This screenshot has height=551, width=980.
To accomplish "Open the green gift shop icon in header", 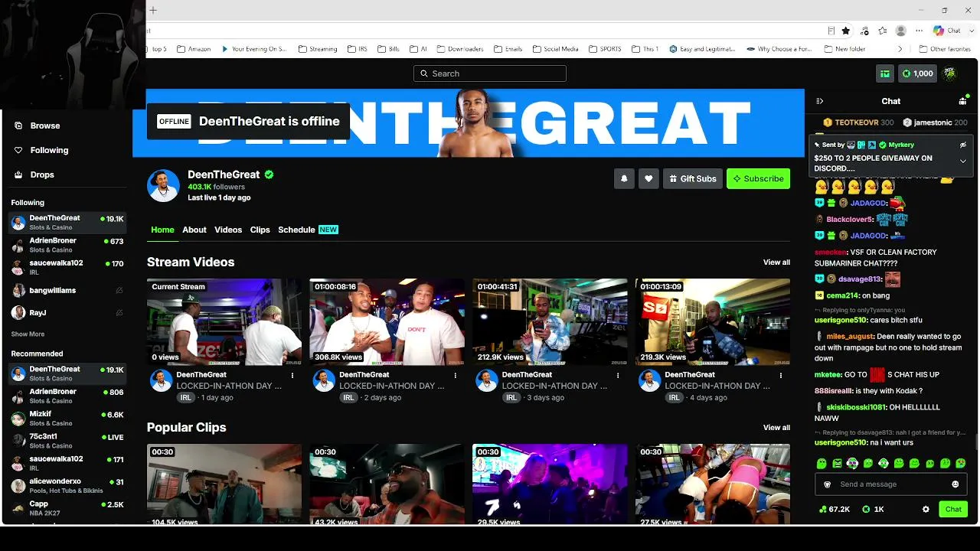I will click(885, 73).
